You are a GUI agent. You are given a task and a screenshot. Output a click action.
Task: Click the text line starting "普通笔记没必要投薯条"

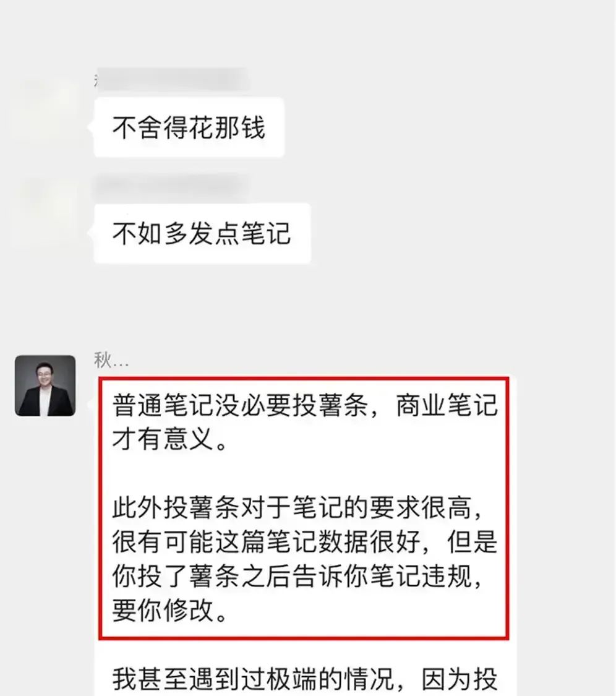(x=305, y=405)
